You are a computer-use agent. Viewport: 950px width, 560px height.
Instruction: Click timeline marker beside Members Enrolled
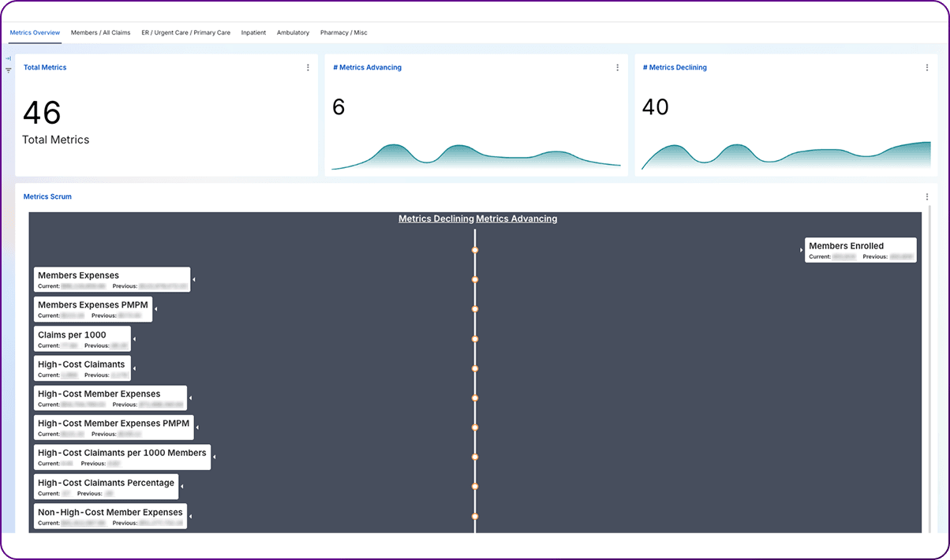475,250
